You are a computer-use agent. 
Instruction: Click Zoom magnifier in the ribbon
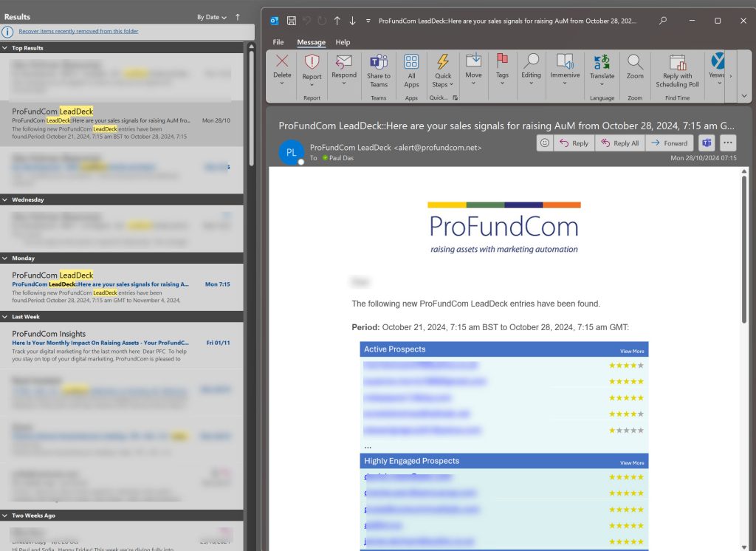click(635, 63)
